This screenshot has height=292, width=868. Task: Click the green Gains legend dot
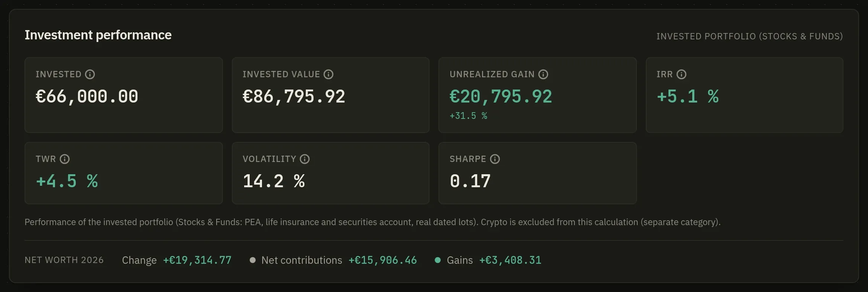pyautogui.click(x=438, y=260)
